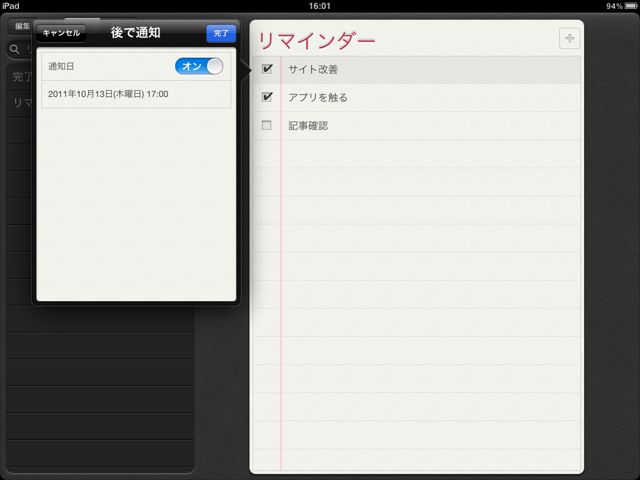Tap the 94% battery percentage
Viewport: 640px width, 480px height.
point(614,6)
